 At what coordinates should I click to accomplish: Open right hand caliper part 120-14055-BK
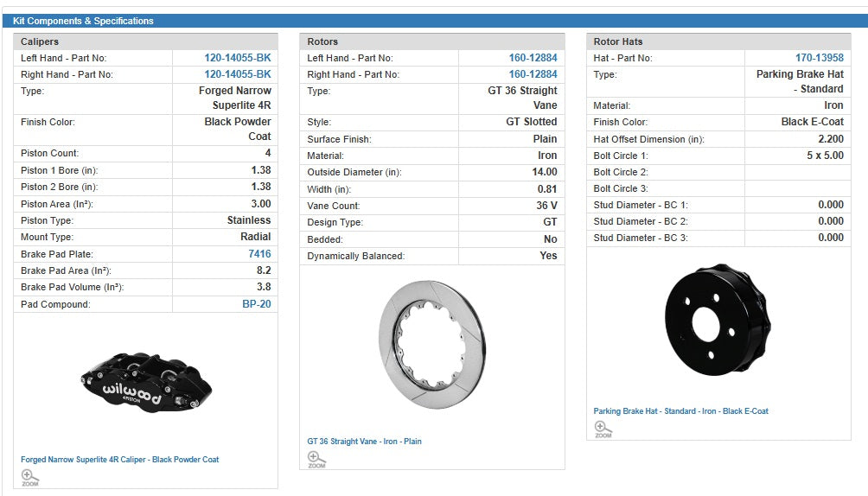click(x=237, y=74)
